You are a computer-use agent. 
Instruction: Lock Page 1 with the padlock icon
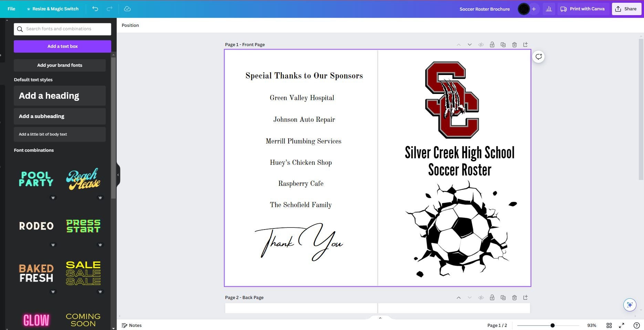492,44
